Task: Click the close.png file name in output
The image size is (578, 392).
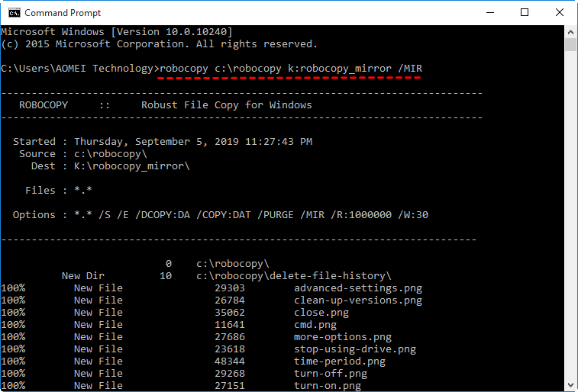Action: click(321, 313)
